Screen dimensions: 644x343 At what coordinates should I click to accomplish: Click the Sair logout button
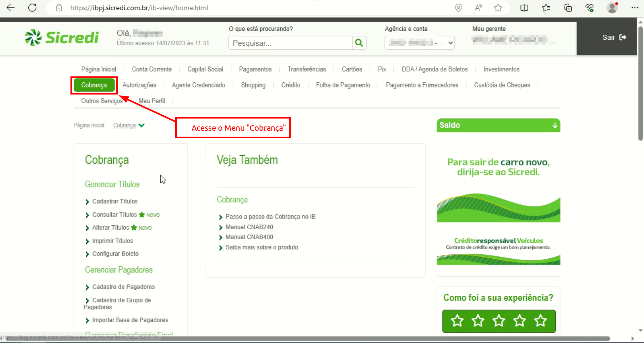tap(614, 37)
